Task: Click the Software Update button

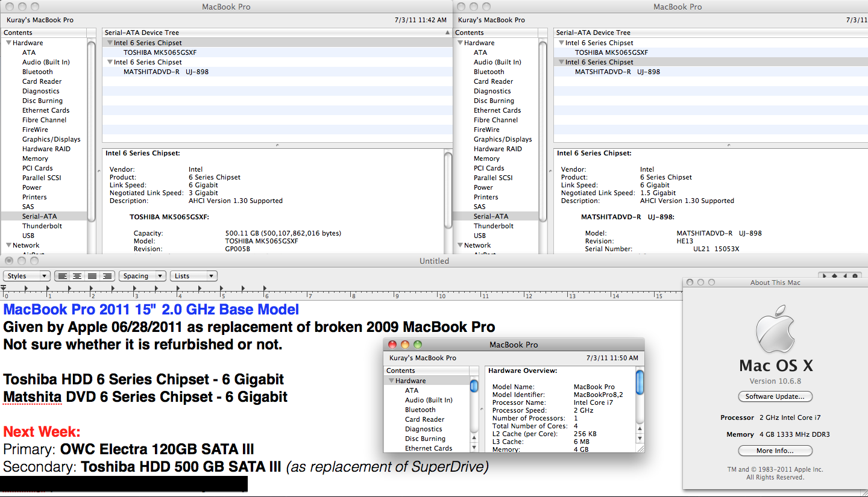Action: point(775,396)
